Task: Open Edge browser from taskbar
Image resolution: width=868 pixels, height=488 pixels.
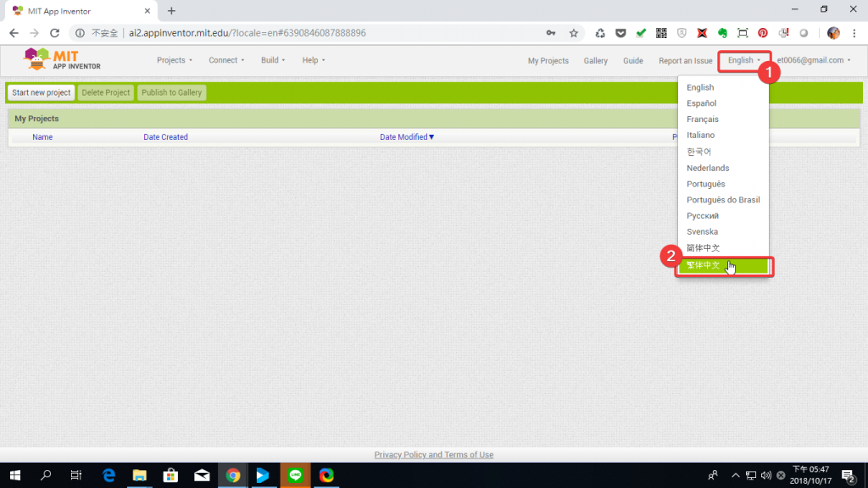Action: (108, 475)
